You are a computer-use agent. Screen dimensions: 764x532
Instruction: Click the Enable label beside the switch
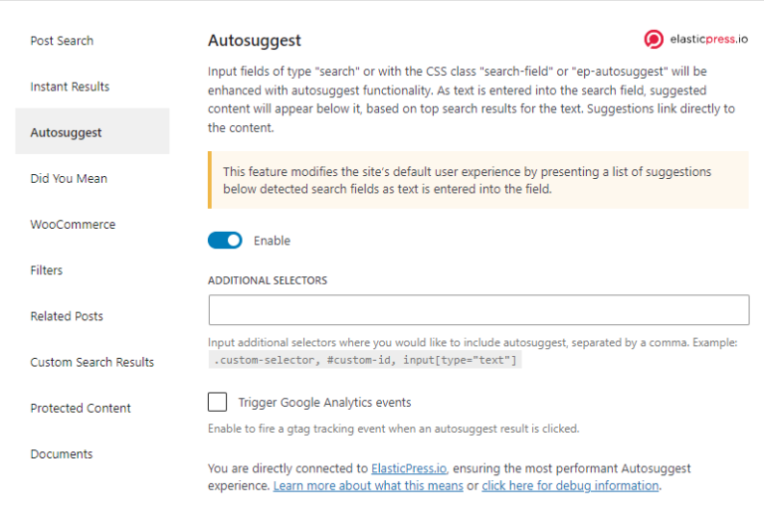[x=272, y=241]
